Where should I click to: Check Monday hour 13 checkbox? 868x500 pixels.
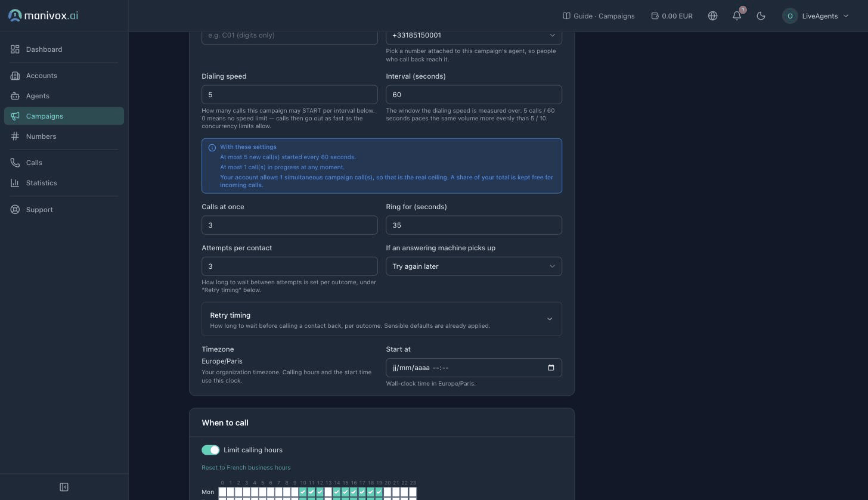click(x=328, y=492)
